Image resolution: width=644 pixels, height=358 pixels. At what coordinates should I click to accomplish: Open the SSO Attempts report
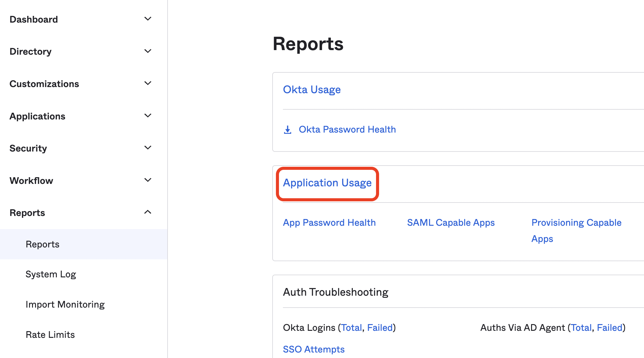(313, 349)
